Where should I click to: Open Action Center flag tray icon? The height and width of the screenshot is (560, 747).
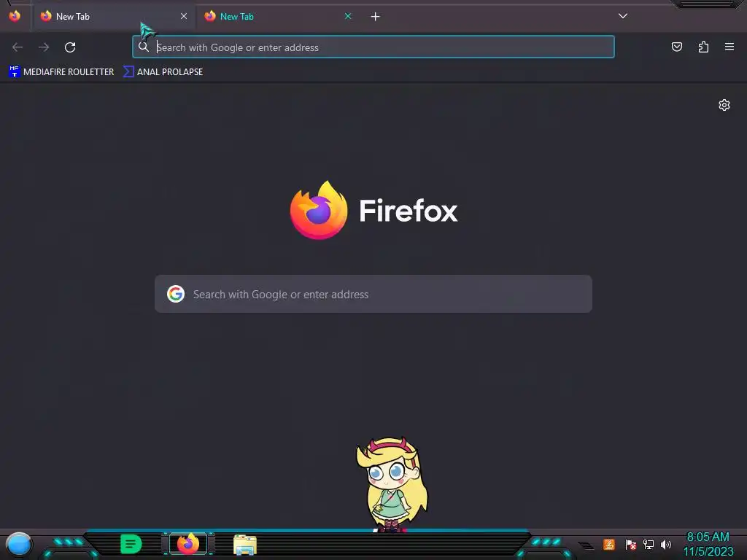click(631, 544)
